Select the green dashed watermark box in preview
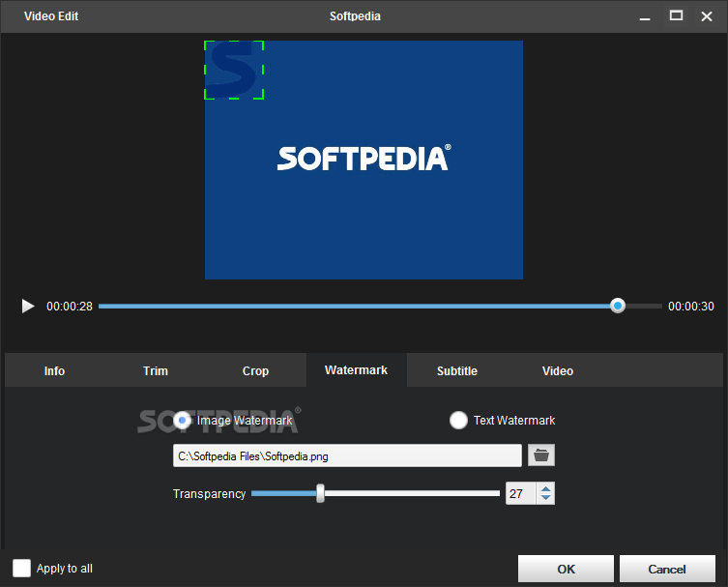728x587 pixels. pyautogui.click(x=234, y=70)
